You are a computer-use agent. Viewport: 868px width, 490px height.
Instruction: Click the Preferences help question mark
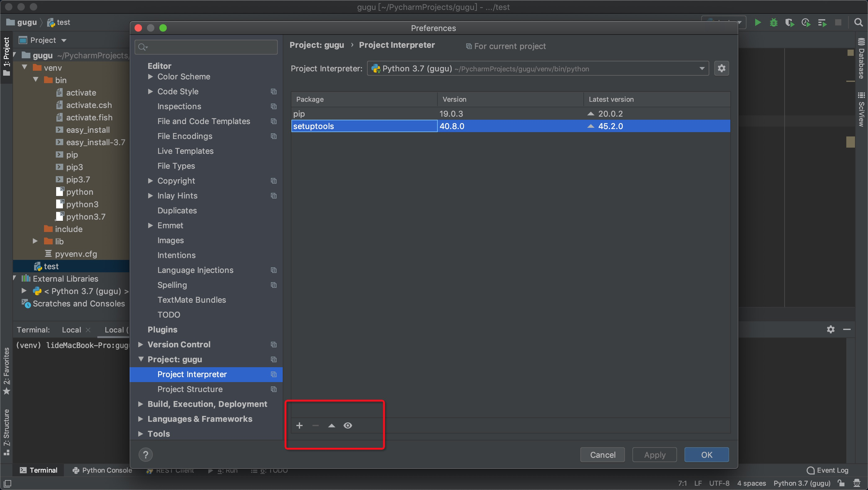tap(146, 455)
